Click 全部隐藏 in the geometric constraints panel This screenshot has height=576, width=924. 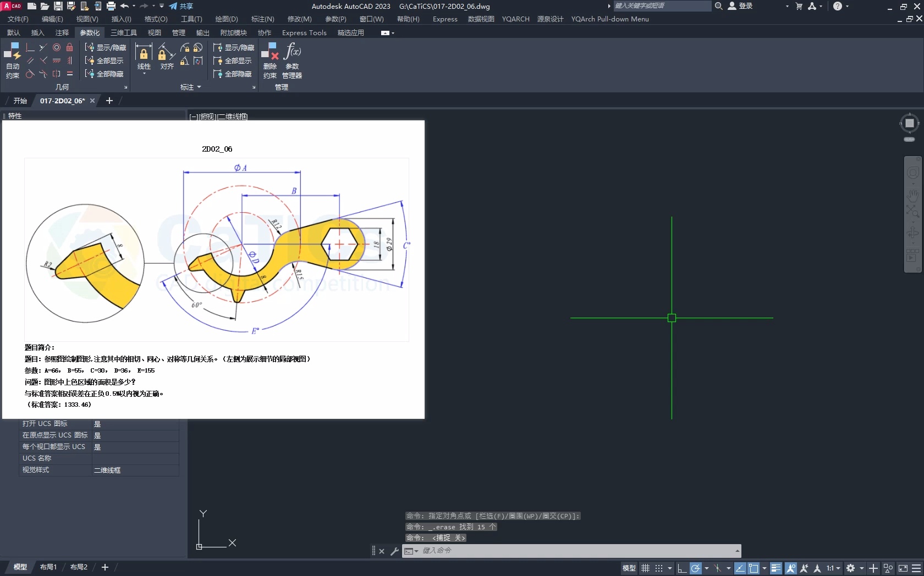point(105,74)
